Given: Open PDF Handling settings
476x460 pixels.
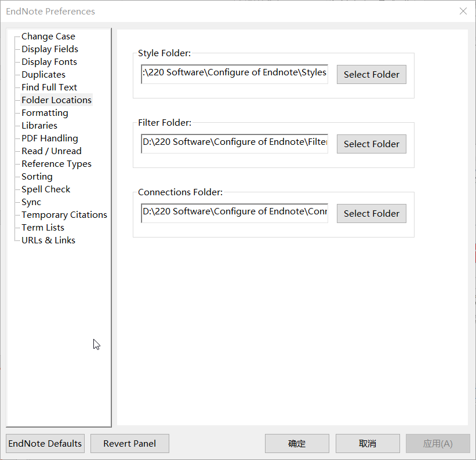Looking at the screenshot, I should coord(50,138).
